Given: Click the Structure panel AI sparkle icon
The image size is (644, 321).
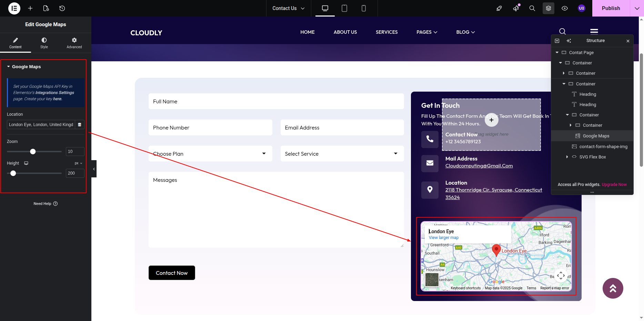Looking at the screenshot, I should [x=569, y=41].
